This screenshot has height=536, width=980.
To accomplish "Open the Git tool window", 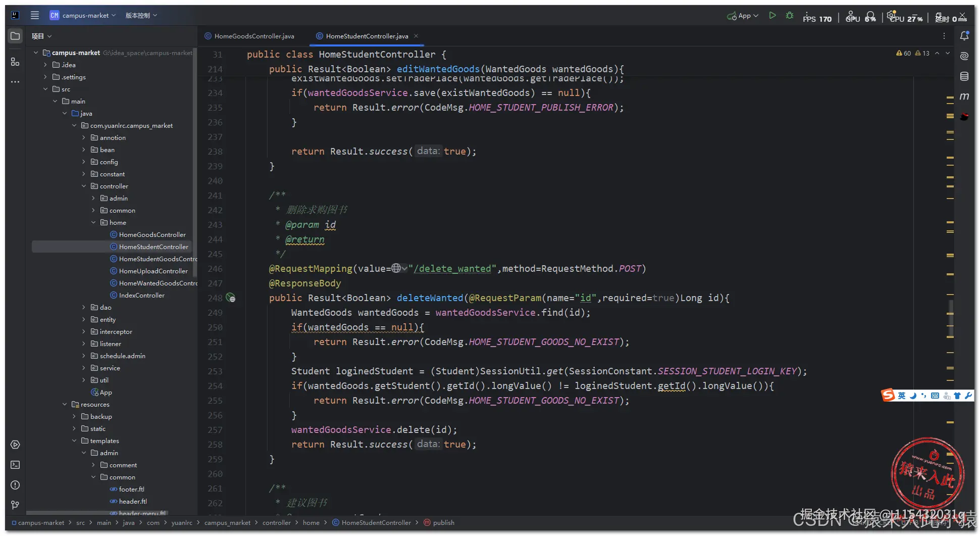I will 15,505.
